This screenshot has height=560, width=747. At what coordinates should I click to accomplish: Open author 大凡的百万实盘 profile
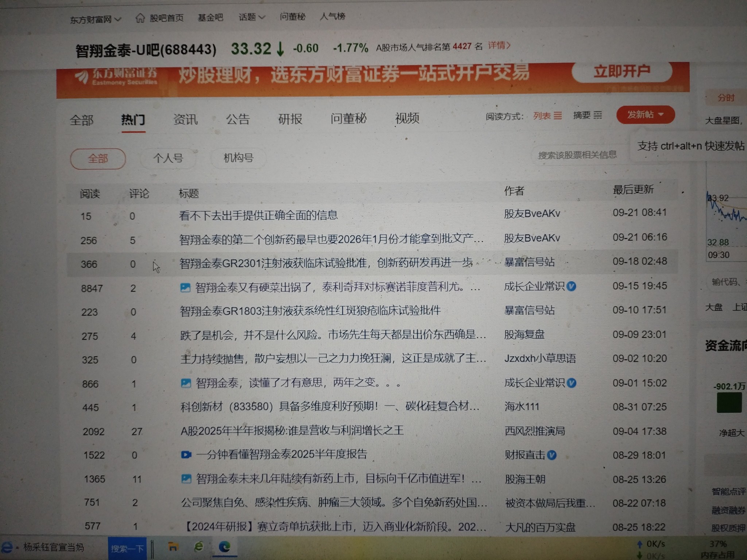541,527
